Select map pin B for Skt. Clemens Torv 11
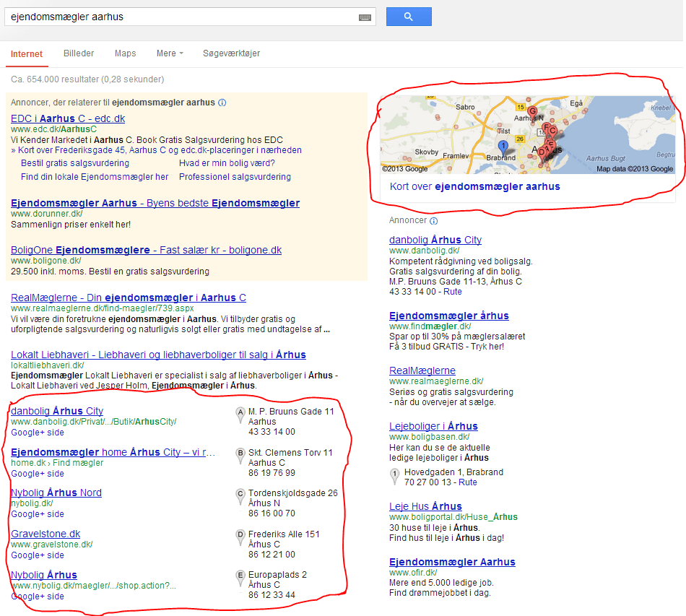This screenshot has height=616, width=686. (240, 456)
